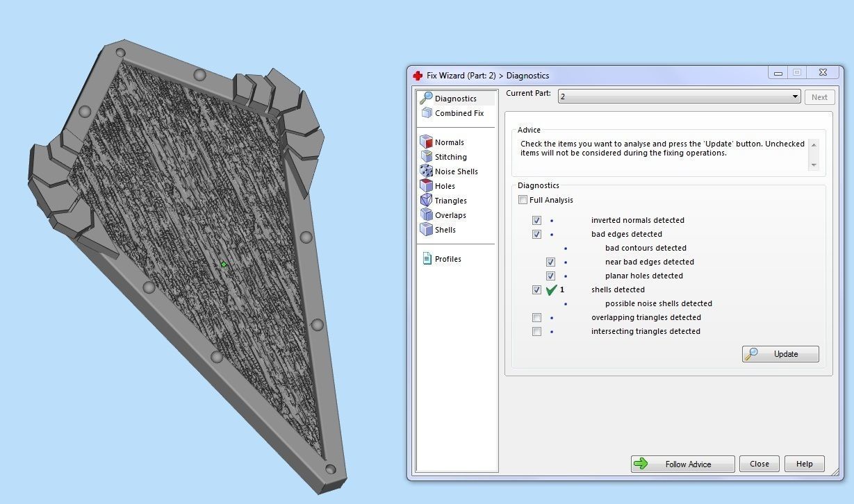
Task: Click the red cross Fix Wizard title icon
Action: click(x=418, y=76)
